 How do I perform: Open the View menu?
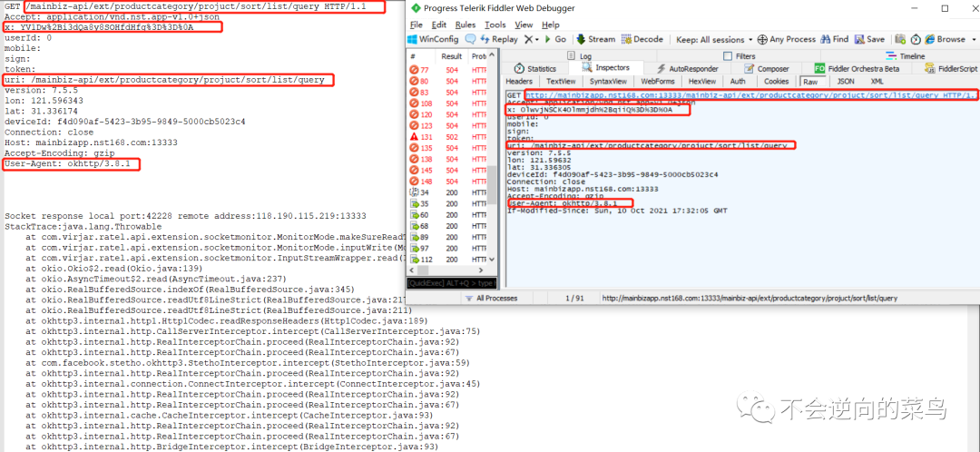click(524, 25)
